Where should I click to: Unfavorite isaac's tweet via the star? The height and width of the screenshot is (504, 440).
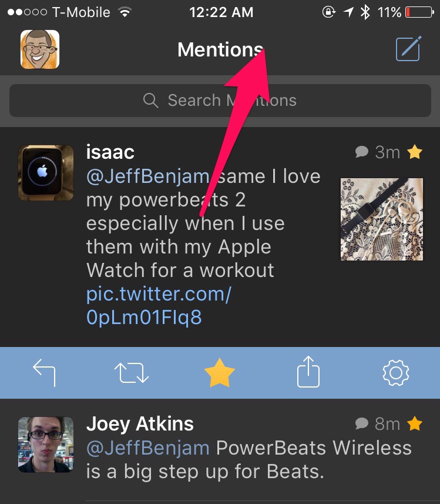pos(220,372)
